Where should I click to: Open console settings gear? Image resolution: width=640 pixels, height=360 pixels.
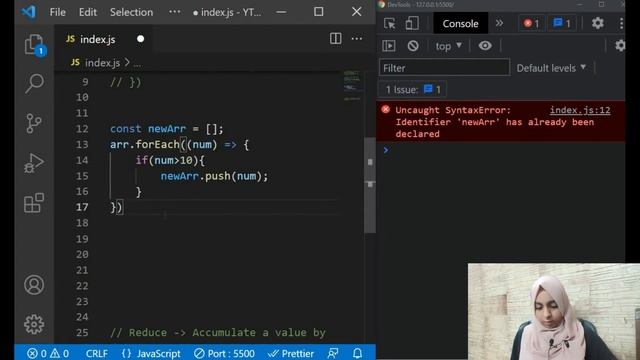pos(620,45)
